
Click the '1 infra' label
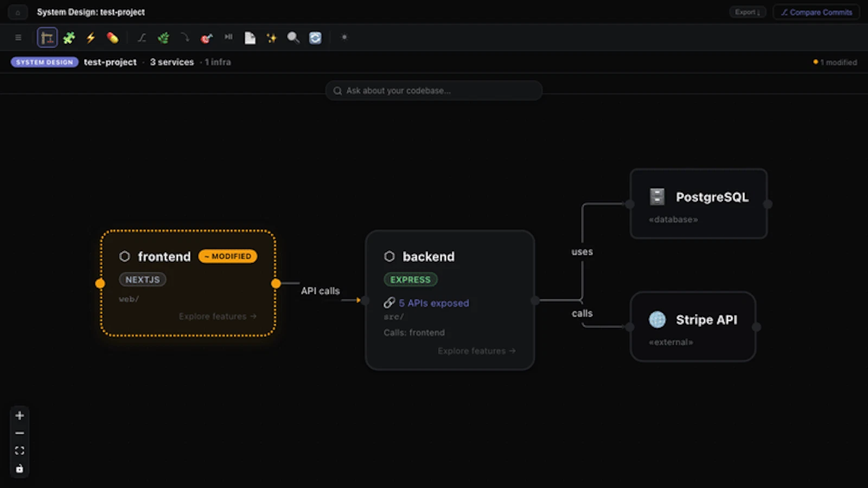[x=218, y=62]
